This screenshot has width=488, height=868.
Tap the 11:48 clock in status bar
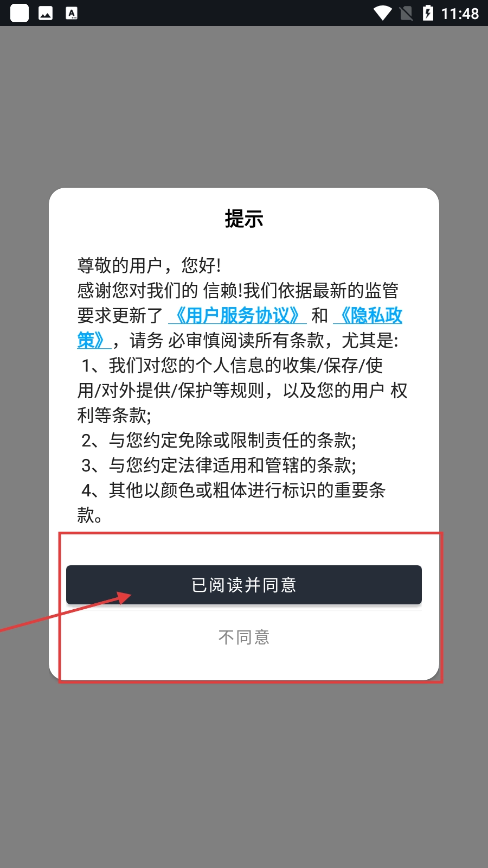(x=460, y=14)
